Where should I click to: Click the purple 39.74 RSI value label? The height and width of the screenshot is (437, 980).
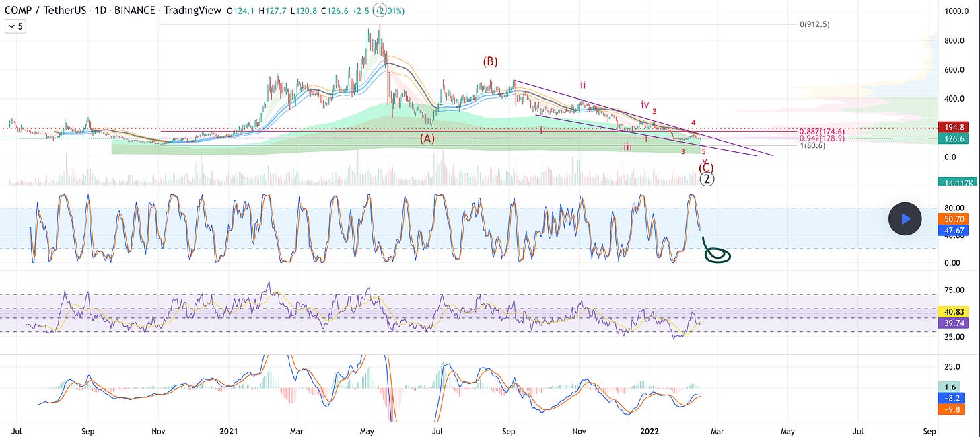(955, 323)
